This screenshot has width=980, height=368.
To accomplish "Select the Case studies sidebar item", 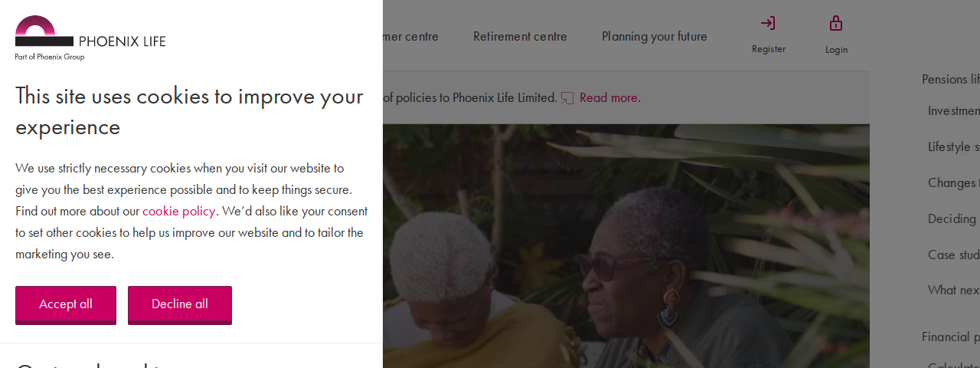I will [954, 255].
